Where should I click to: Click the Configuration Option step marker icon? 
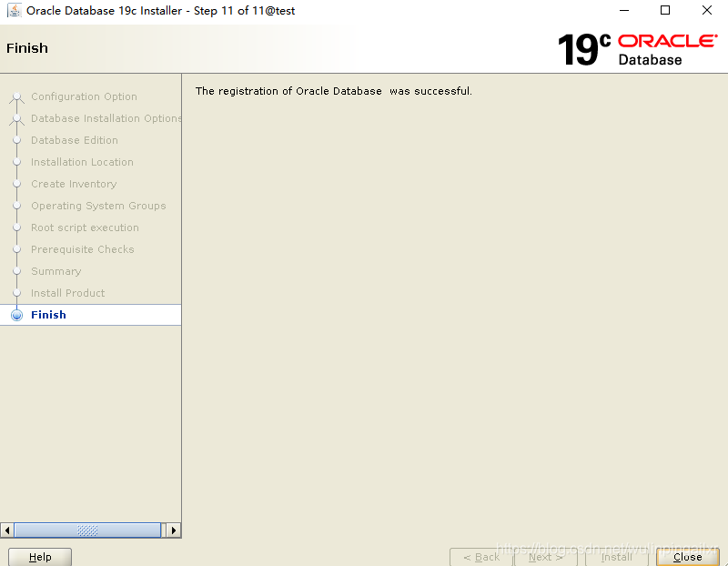pyautogui.click(x=16, y=97)
